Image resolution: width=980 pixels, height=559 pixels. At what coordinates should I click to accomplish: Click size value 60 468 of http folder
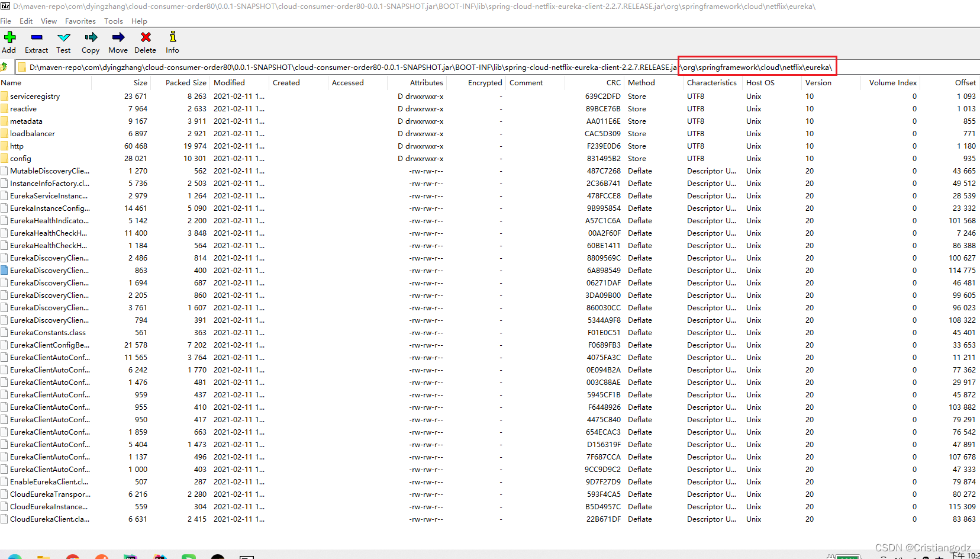136,146
